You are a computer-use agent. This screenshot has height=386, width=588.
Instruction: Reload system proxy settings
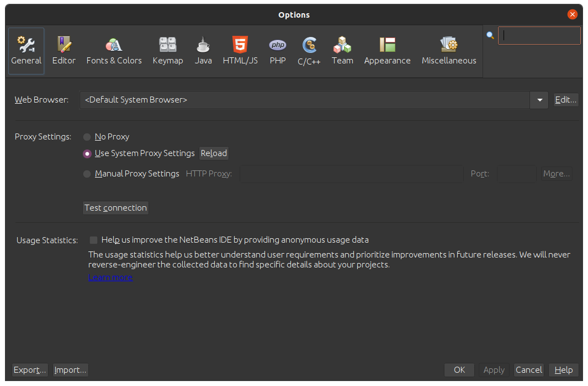(x=214, y=153)
